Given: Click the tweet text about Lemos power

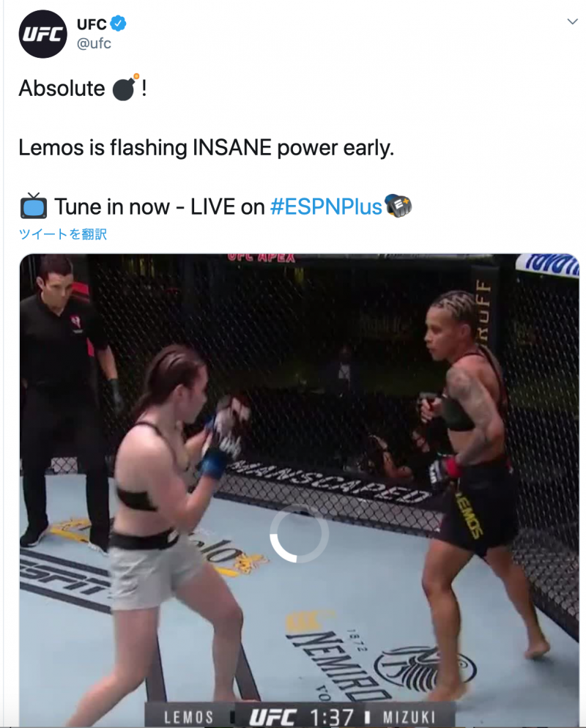Looking at the screenshot, I should [206, 148].
